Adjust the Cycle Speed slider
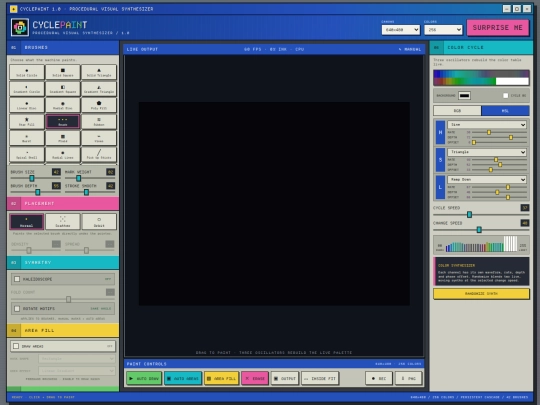 coord(481,215)
